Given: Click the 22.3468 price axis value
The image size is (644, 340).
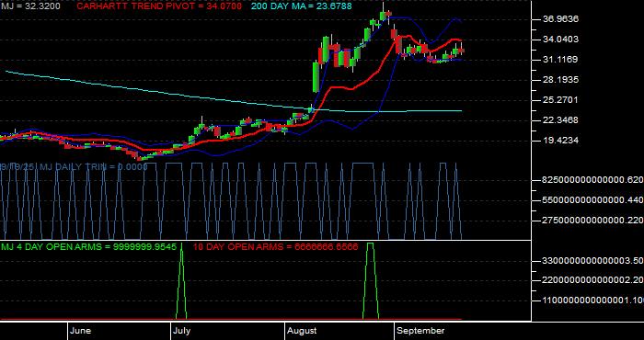Looking at the screenshot, I should point(559,119).
